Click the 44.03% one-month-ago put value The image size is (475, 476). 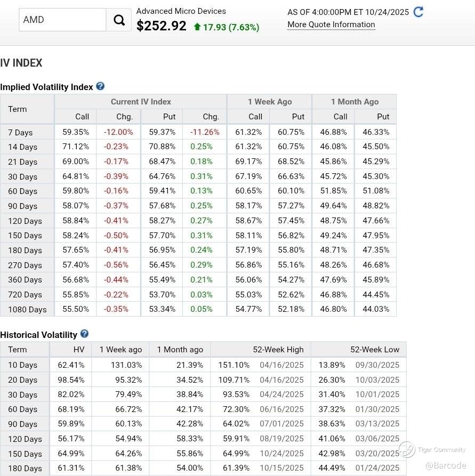(x=376, y=309)
